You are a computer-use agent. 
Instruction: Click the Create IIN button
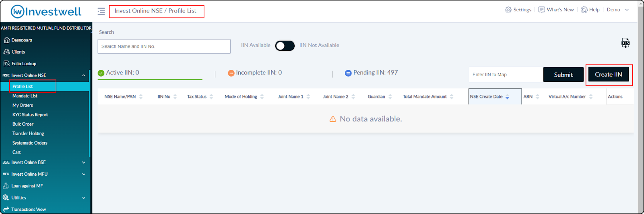[x=609, y=75]
